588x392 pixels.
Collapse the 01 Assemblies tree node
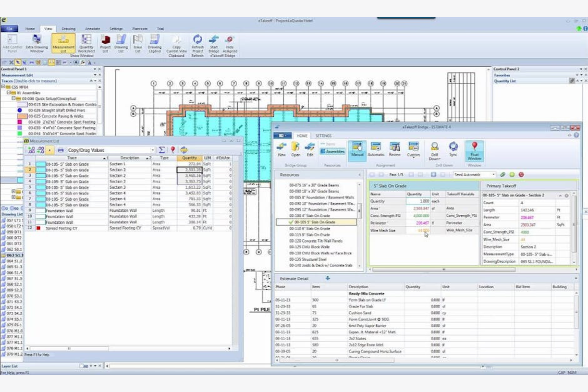point(8,93)
